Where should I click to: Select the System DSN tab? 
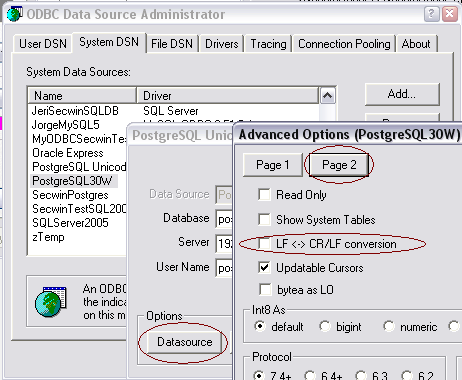pos(109,42)
